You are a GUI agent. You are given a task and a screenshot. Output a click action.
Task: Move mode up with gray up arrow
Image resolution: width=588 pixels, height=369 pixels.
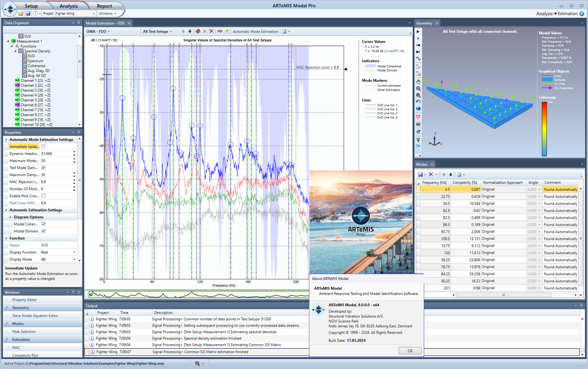pyautogui.click(x=183, y=31)
